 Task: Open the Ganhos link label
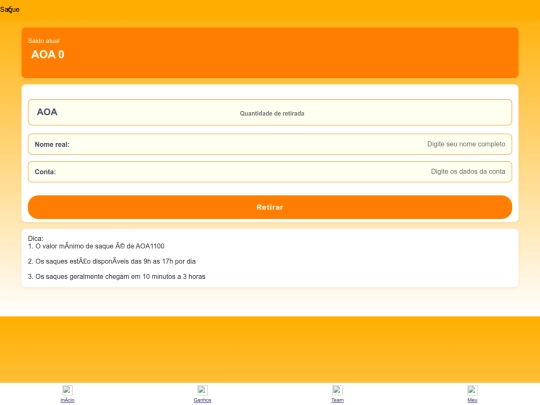[202, 400]
